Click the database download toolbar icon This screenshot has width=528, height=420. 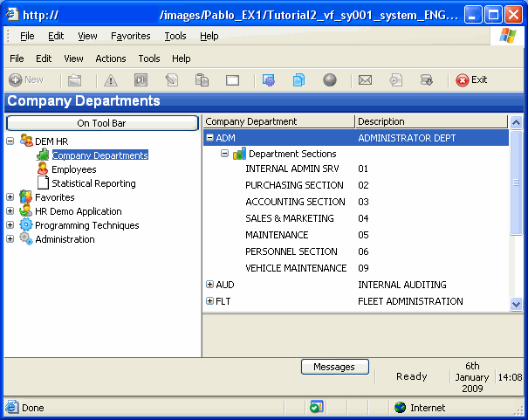click(426, 80)
